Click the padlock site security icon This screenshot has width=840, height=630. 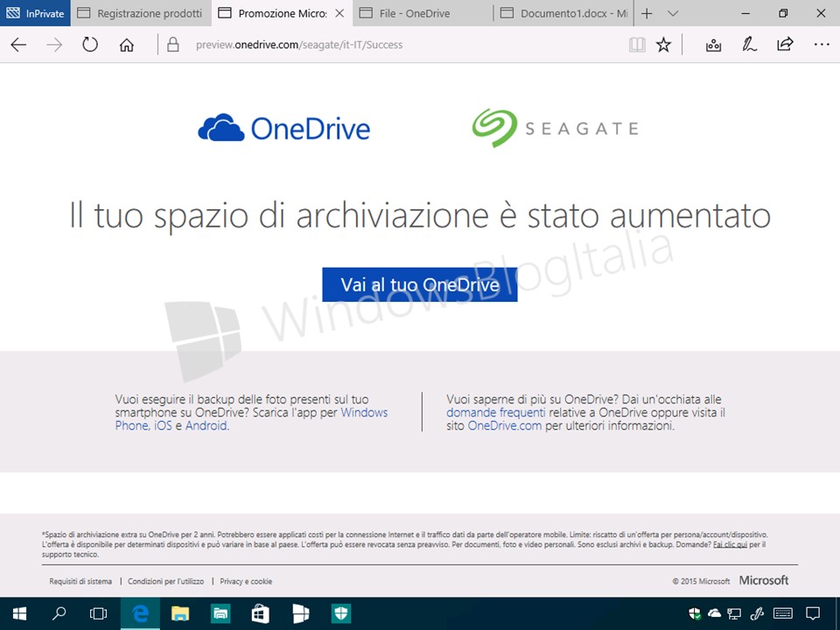(172, 45)
